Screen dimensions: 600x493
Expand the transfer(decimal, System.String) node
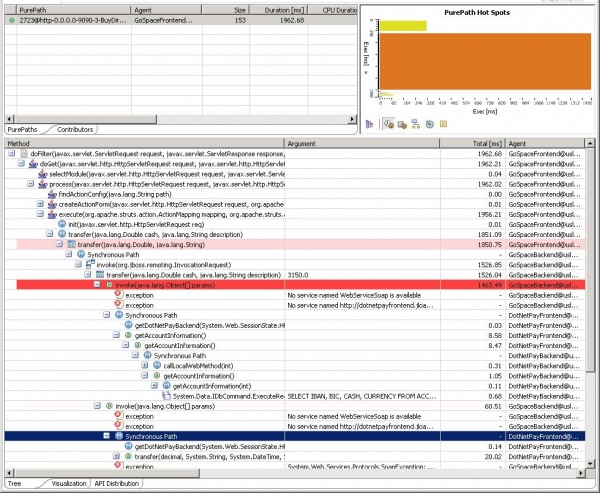[116, 456]
